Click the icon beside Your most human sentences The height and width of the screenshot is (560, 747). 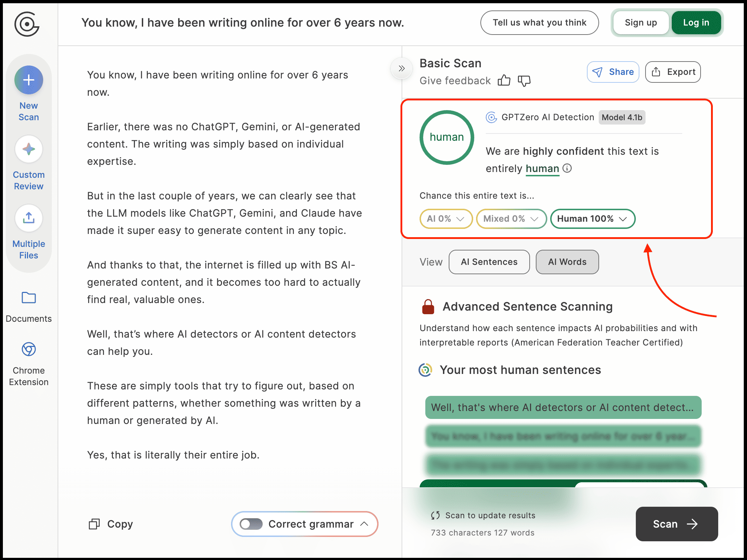point(425,370)
